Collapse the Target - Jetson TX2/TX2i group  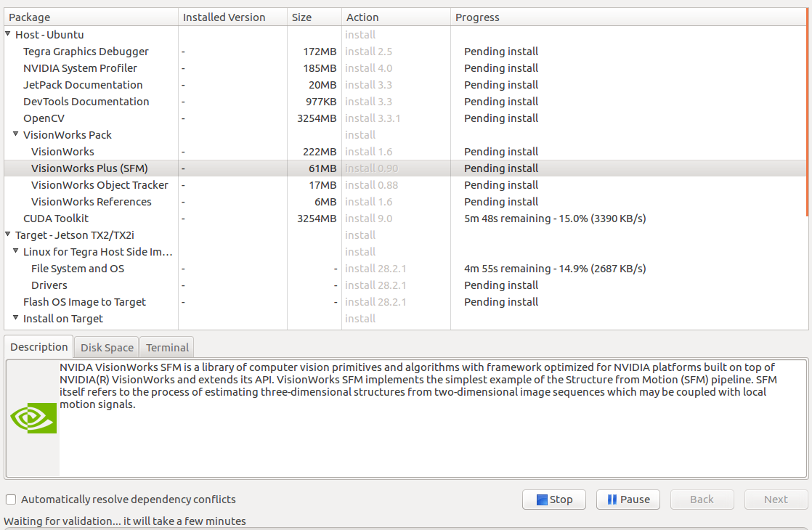8,234
